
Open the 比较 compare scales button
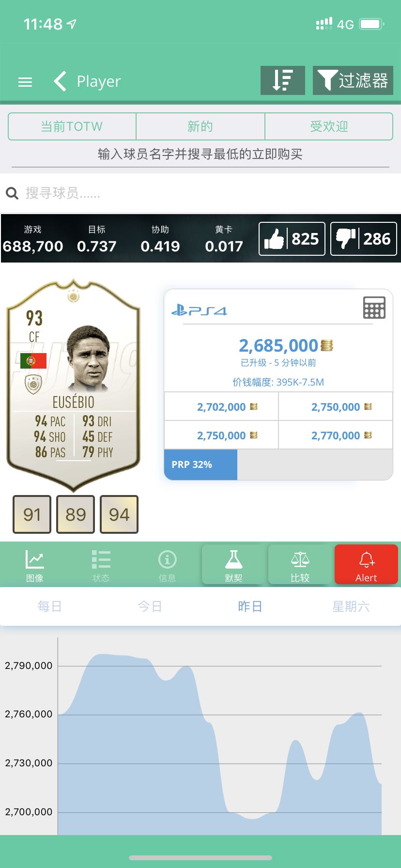(300, 565)
